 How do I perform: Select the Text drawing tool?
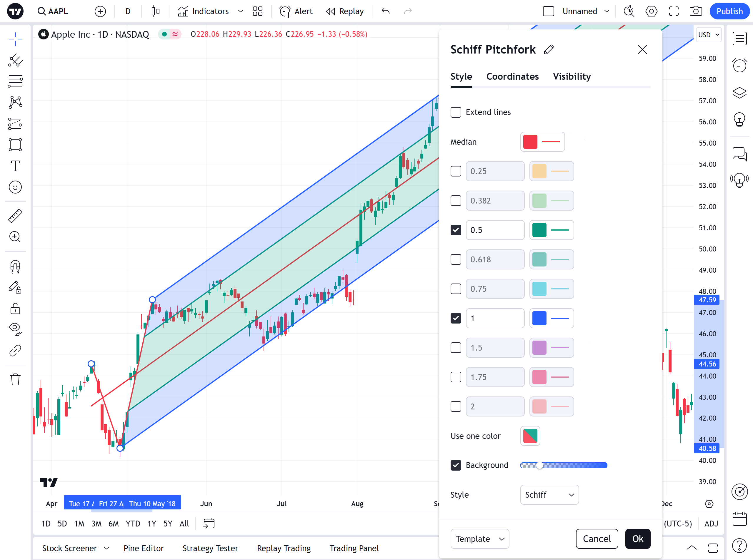(15, 166)
